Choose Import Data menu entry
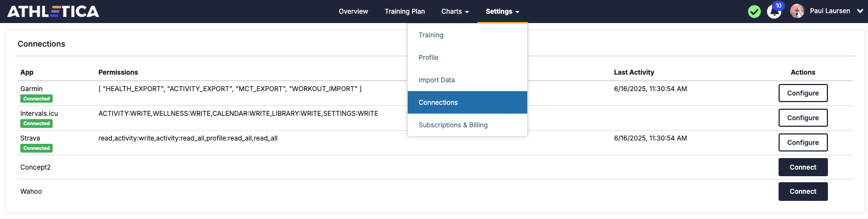 tap(467, 80)
